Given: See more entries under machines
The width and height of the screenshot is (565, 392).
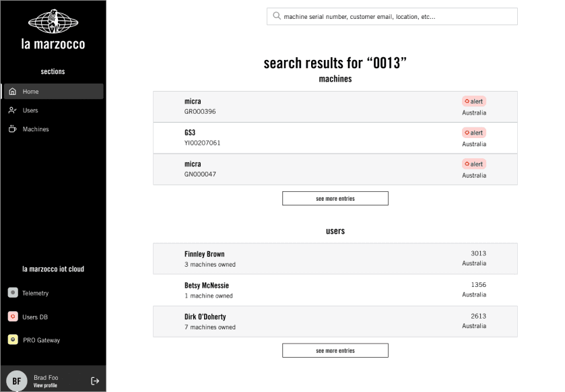Looking at the screenshot, I should coord(335,199).
